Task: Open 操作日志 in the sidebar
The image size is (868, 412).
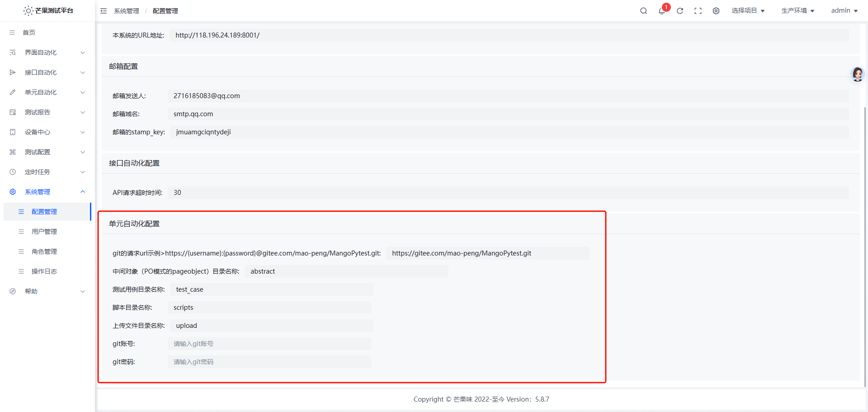Action: (x=44, y=271)
